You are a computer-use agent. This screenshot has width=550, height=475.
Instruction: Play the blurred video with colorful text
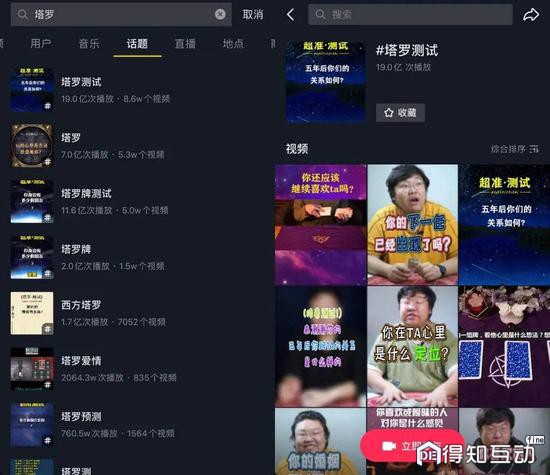coord(321,346)
